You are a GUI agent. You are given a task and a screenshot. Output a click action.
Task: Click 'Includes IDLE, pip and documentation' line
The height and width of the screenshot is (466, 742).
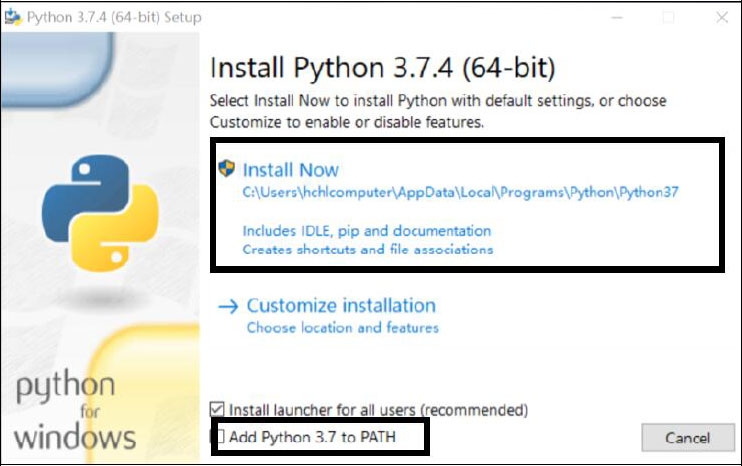click(x=367, y=231)
